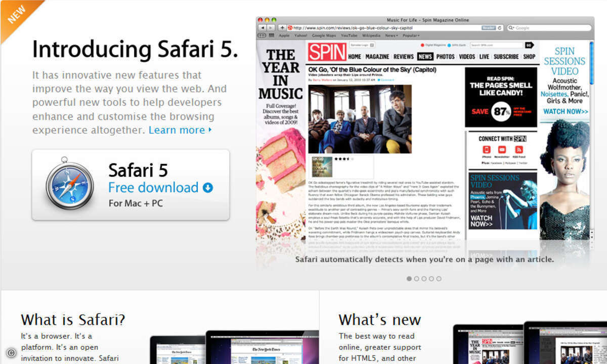Click the reload page icon
Image resolution: width=607 pixels, height=364 pixels.
pos(500,28)
